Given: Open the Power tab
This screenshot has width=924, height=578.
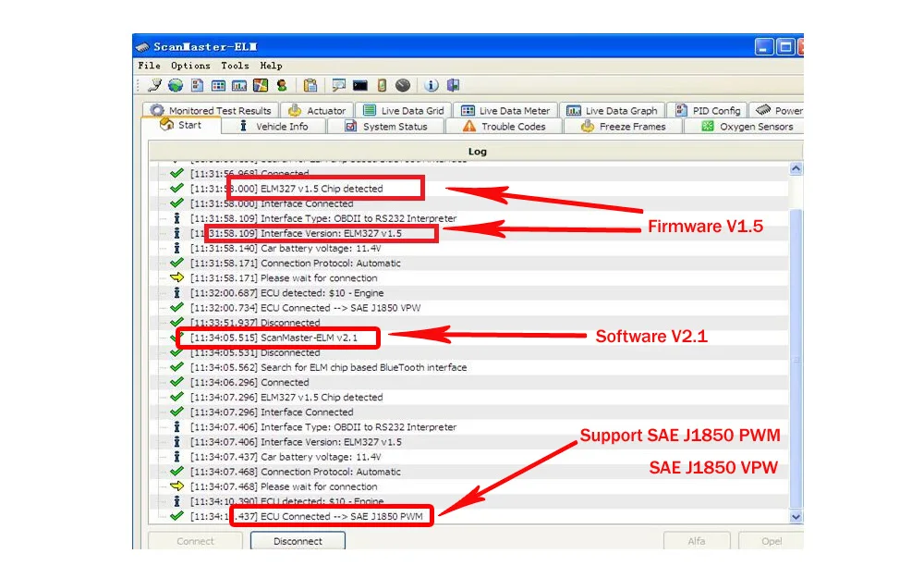Looking at the screenshot, I should [778, 110].
